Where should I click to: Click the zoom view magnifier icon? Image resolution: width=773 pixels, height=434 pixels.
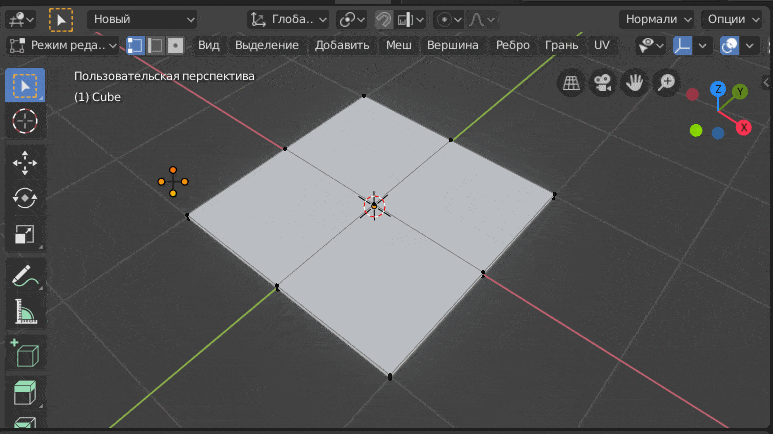667,83
